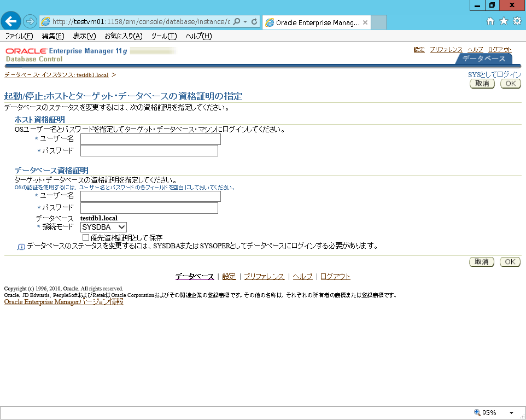Focus the host credential ユーザー名 field
This screenshot has height=420, width=526.
click(150, 139)
